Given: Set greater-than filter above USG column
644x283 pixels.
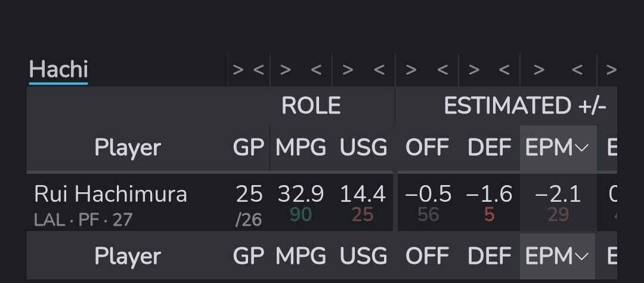Looking at the screenshot, I should tap(348, 70).
